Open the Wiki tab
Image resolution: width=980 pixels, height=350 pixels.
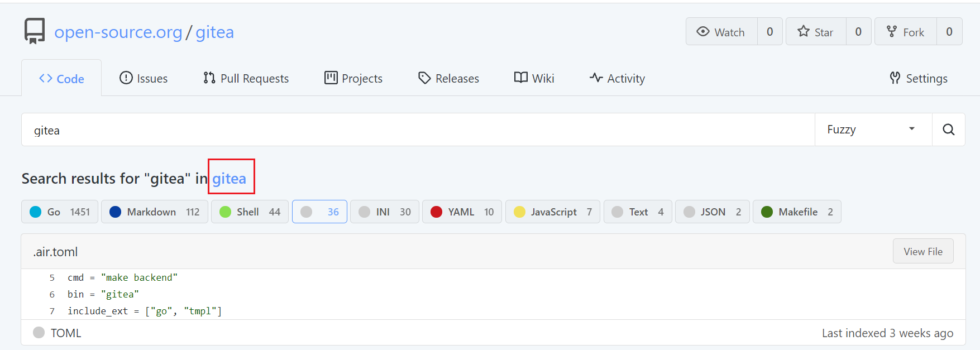534,78
